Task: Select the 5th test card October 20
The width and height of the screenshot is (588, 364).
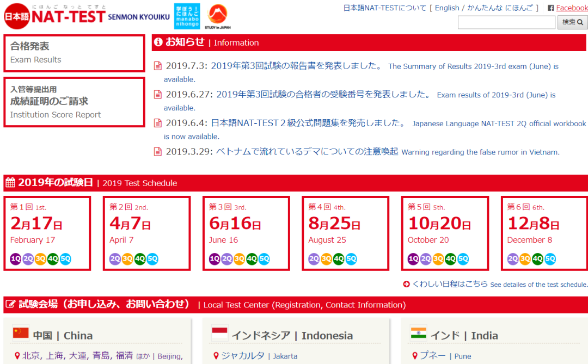Action: (x=445, y=233)
